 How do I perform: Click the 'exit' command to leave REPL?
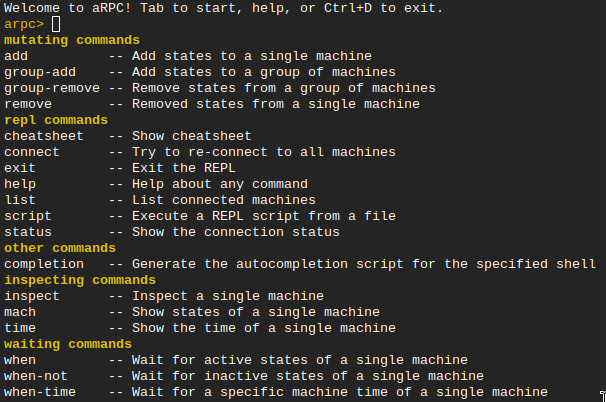click(20, 168)
